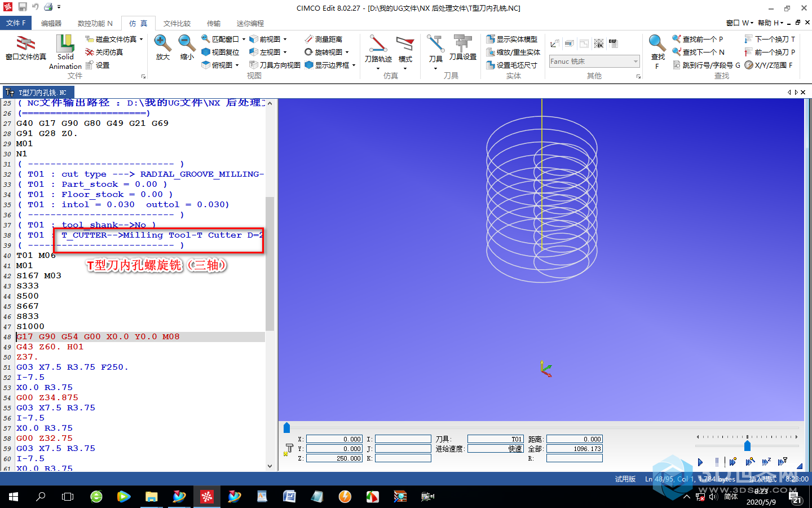Open the 刀具 tool dropdown
The height and width of the screenshot is (508, 812).
point(435,68)
